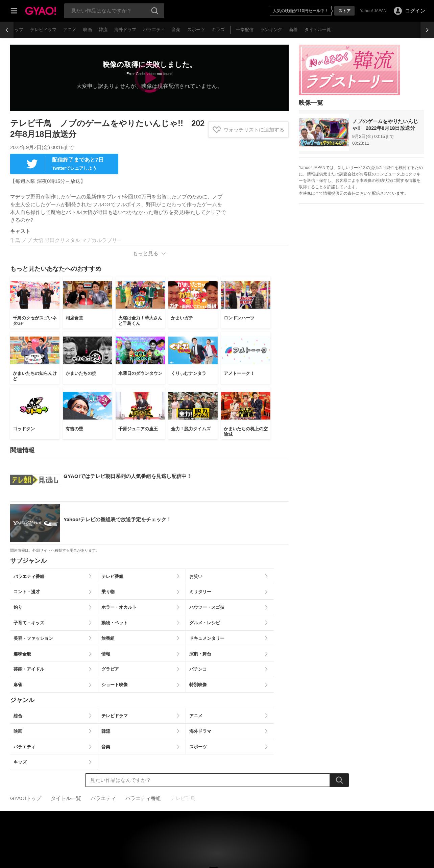This screenshot has height=868, width=434.
Task: Open 火曜は全力！華大さんと千鳥くん card
Action: click(140, 303)
